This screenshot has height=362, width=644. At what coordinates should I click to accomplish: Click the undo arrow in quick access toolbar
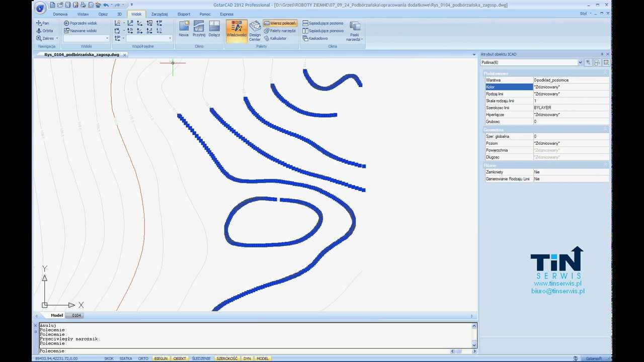click(x=106, y=5)
